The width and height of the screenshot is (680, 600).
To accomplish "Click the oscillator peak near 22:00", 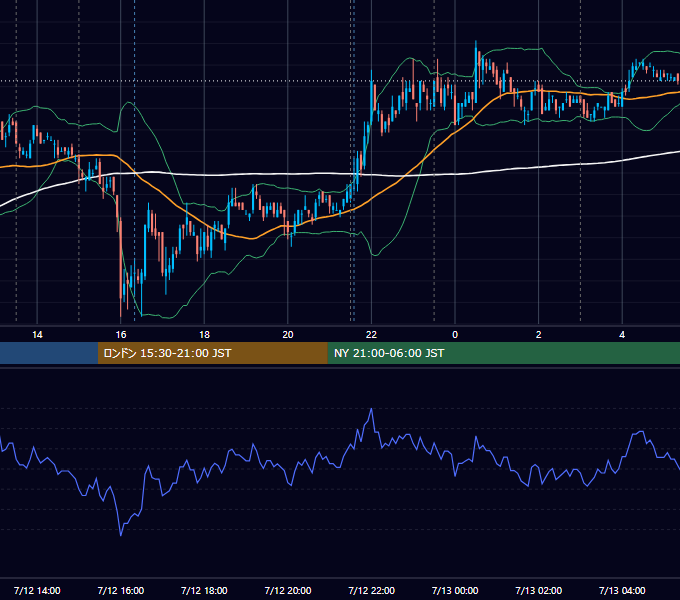I will (372, 409).
